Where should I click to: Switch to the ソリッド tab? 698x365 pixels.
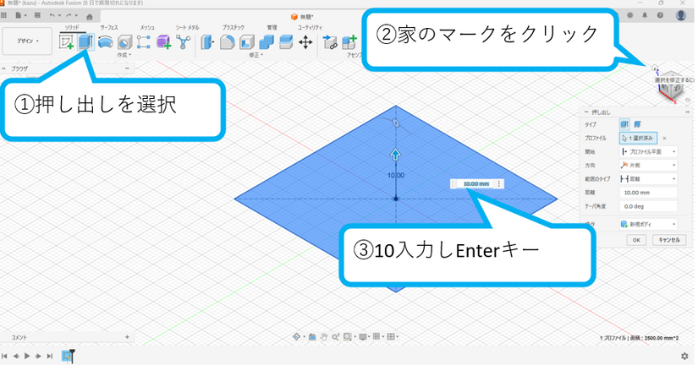pos(72,28)
